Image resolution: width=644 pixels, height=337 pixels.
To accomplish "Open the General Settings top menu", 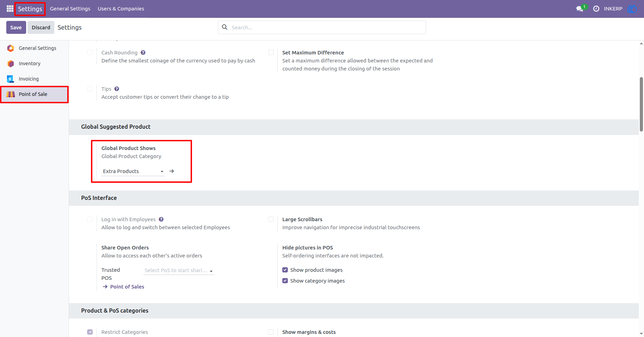I will [70, 9].
